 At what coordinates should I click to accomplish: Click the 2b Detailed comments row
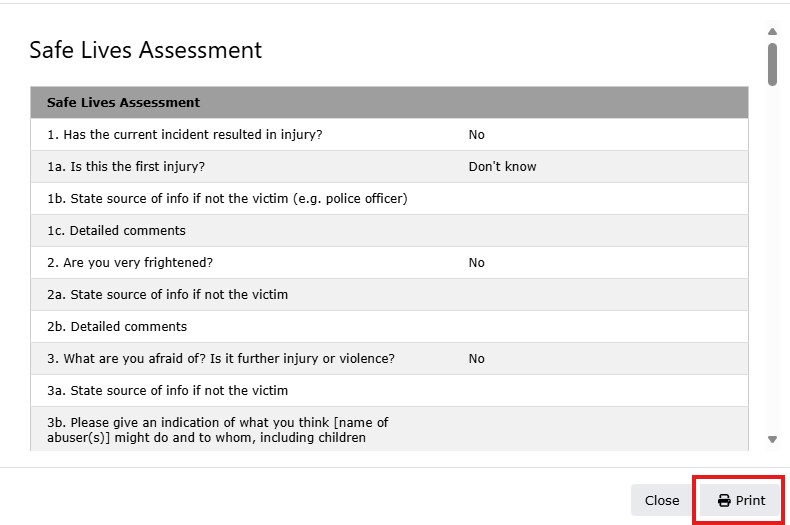pyautogui.click(x=117, y=327)
